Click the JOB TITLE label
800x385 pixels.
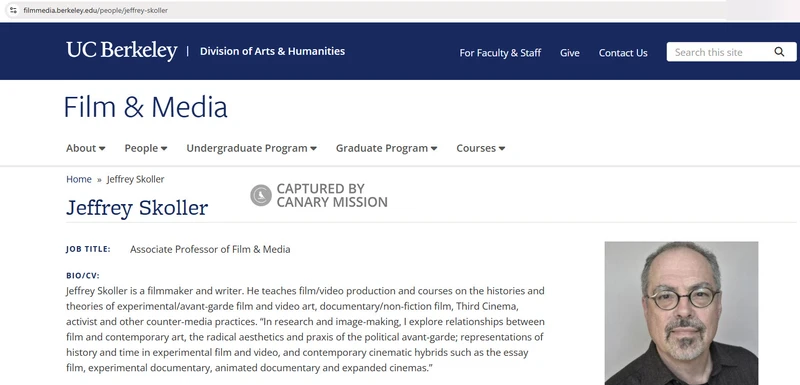click(x=88, y=249)
